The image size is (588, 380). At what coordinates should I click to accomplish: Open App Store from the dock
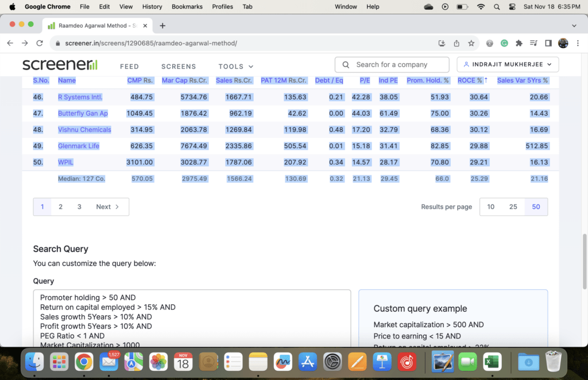(308, 362)
